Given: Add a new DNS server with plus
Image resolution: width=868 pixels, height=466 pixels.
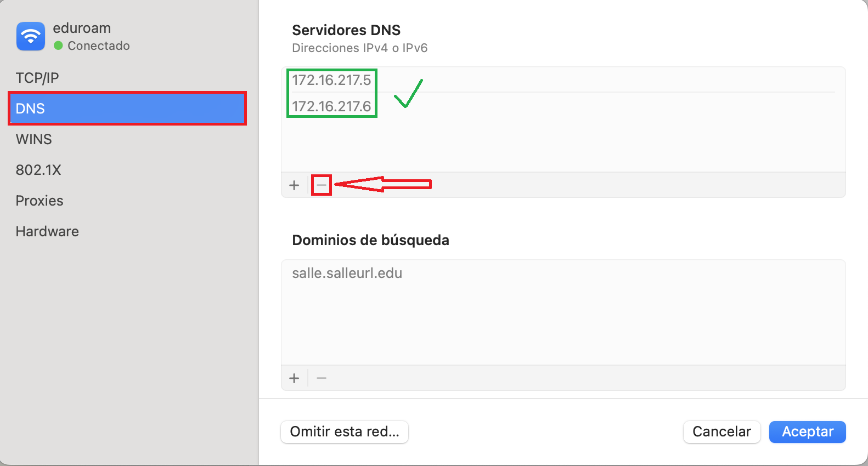Looking at the screenshot, I should pyautogui.click(x=294, y=185).
